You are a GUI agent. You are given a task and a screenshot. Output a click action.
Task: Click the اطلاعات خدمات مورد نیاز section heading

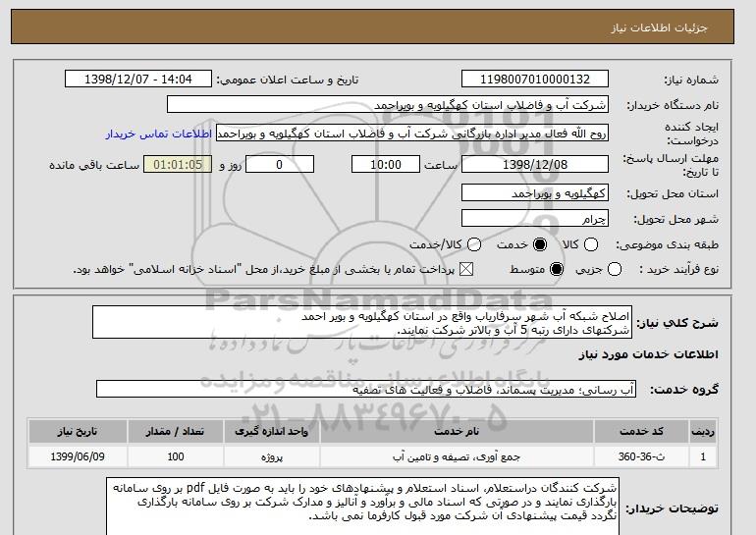click(648, 354)
